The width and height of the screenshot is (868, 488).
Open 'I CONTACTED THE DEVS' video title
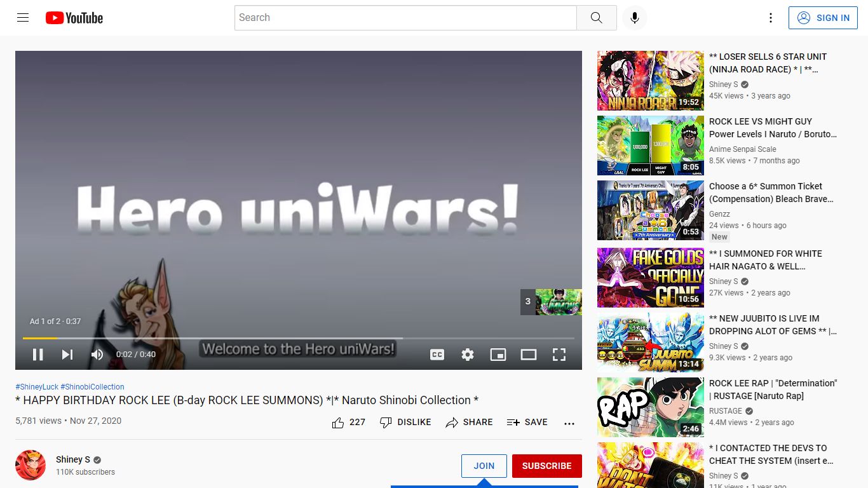click(x=771, y=454)
